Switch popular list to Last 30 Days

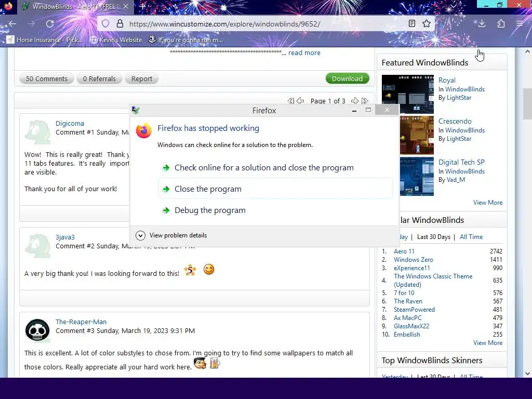pyautogui.click(x=434, y=237)
